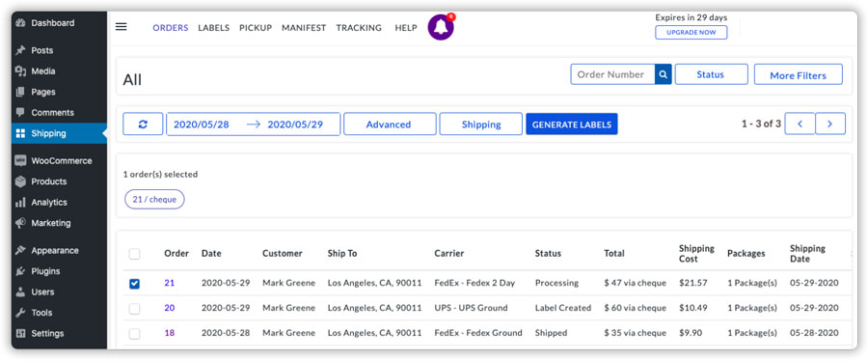Viewport: 868px width, 361px height.
Task: Click the 1 - 3 of 3 pagination text
Action: tap(761, 124)
